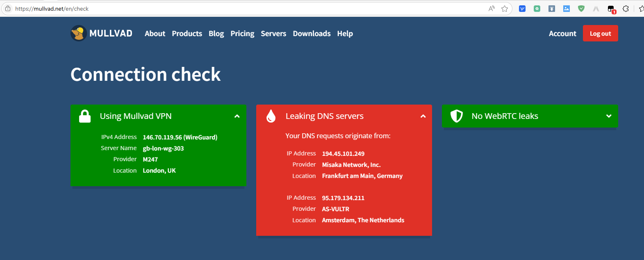Open the Pricing page
Screen dimensions: 644x260
coord(242,34)
